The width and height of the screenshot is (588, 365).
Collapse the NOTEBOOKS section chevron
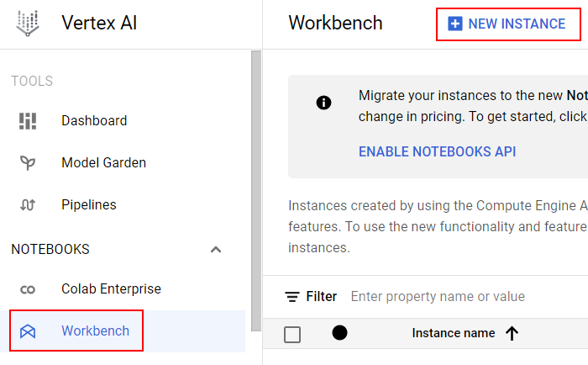pos(216,250)
